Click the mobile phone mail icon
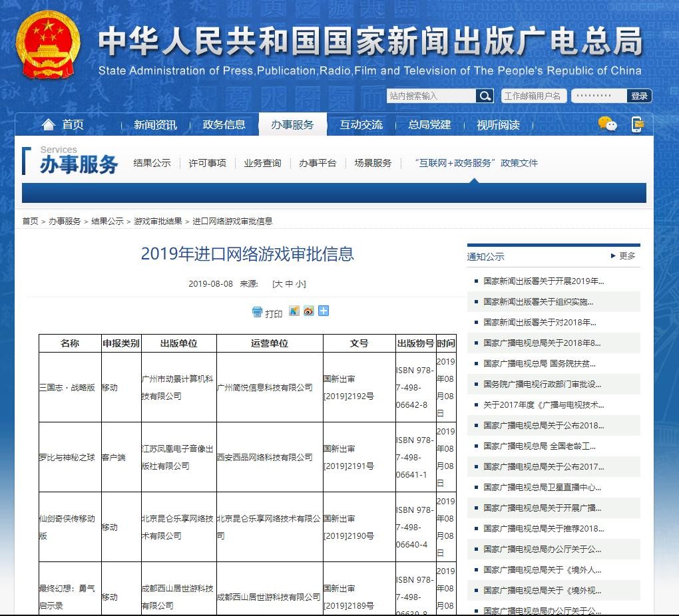Image resolution: width=679 pixels, height=616 pixels. coord(638,124)
